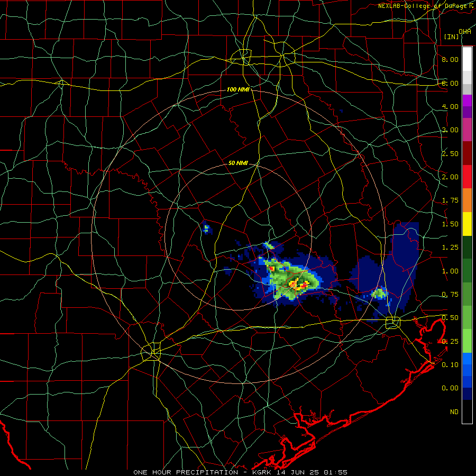This screenshot has height=476, width=476.
Task: Click the NEXLAB-College of DuPage credit text
Action: tap(426, 6)
